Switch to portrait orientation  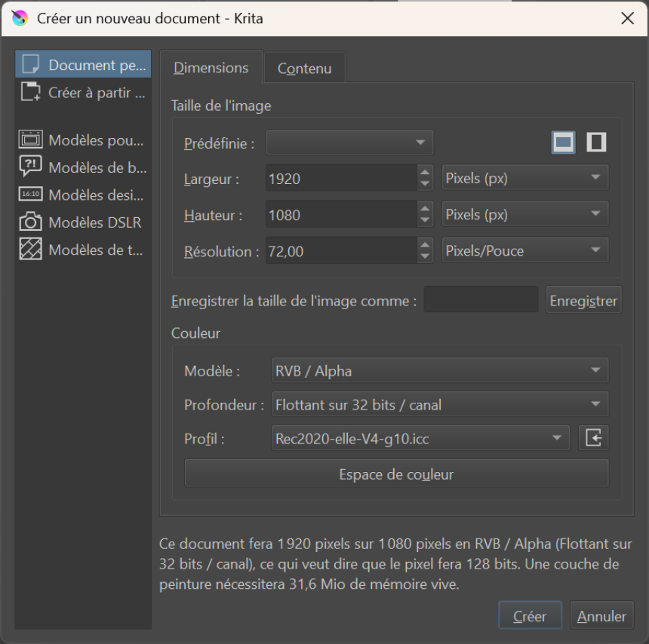(596, 142)
